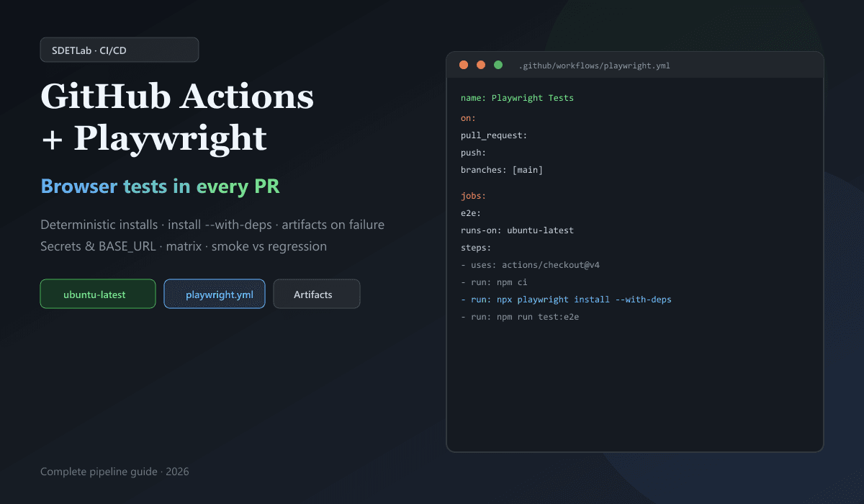Click the runs-on: ubuntu-latest code line

click(517, 230)
